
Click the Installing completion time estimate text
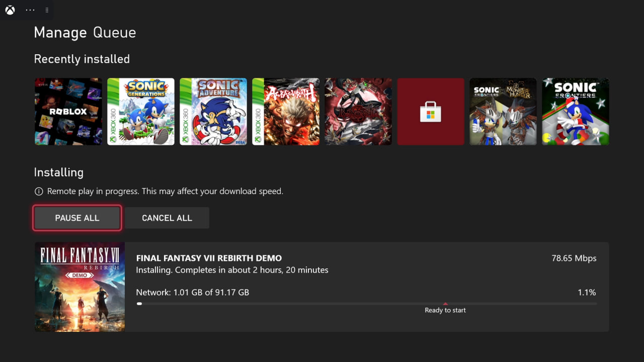232,270
